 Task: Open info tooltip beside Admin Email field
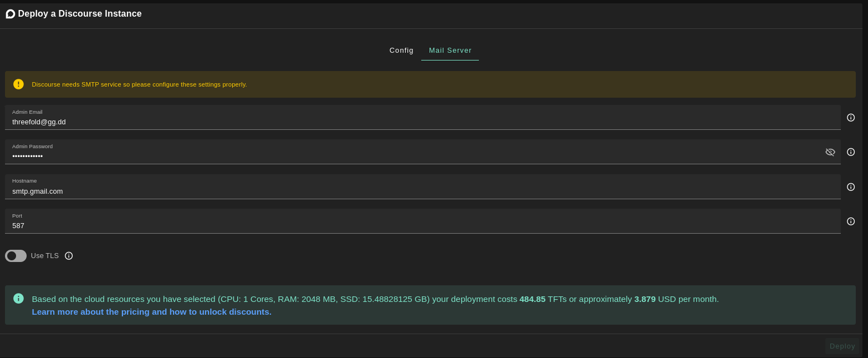coord(851,118)
